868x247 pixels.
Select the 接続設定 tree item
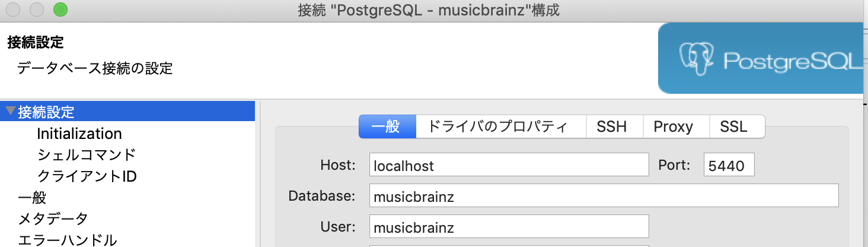click(127, 111)
